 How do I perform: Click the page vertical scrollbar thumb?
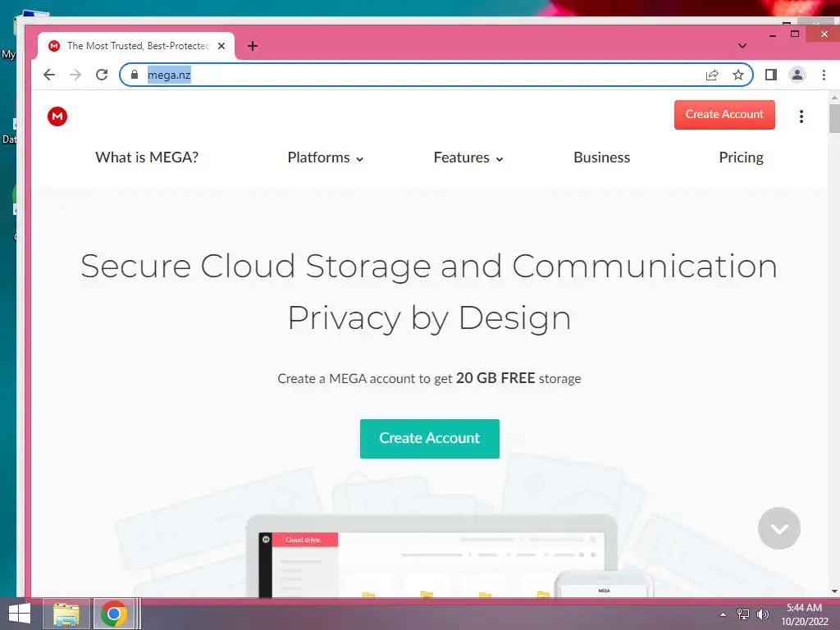[834, 118]
